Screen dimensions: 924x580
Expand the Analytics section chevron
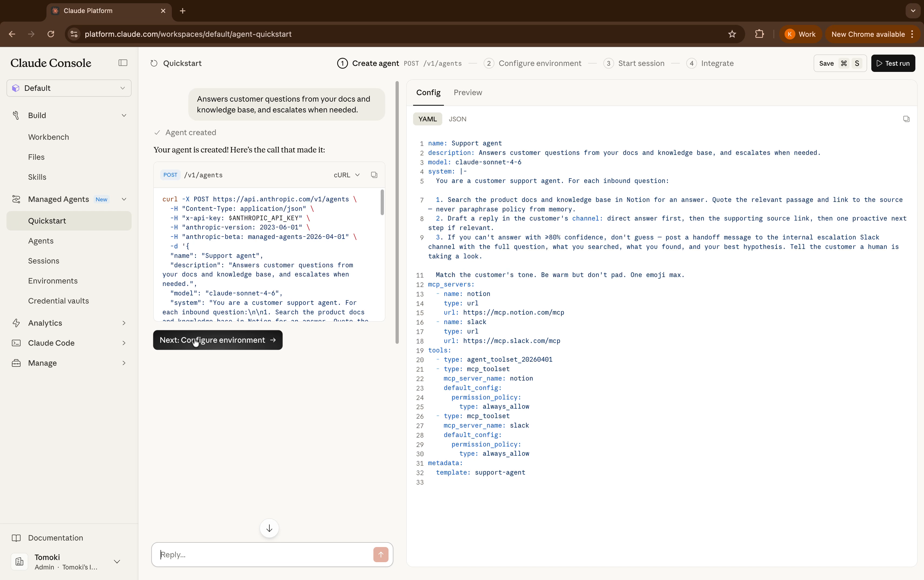pos(124,323)
